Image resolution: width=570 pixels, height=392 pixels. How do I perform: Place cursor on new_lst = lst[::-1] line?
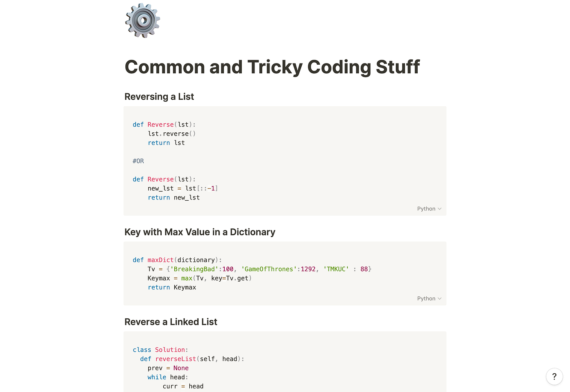click(183, 188)
